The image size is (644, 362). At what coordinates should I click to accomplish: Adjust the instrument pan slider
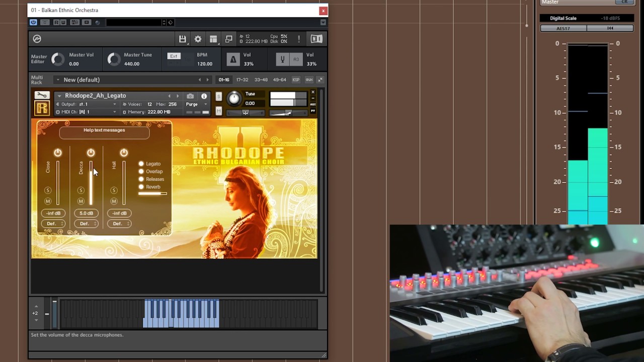(x=245, y=113)
